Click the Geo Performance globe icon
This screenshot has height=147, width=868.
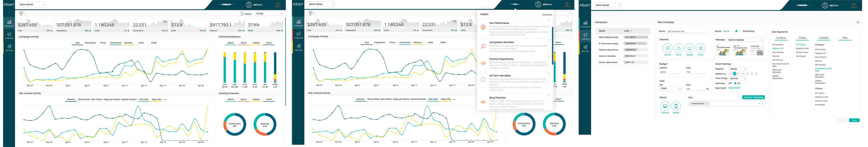coord(483,27)
